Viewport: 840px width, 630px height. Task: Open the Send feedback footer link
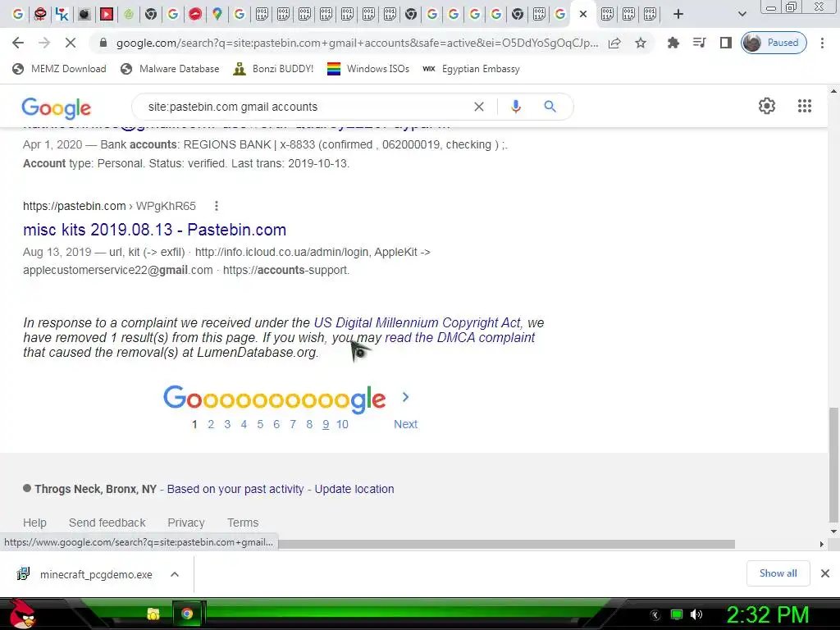pos(107,523)
